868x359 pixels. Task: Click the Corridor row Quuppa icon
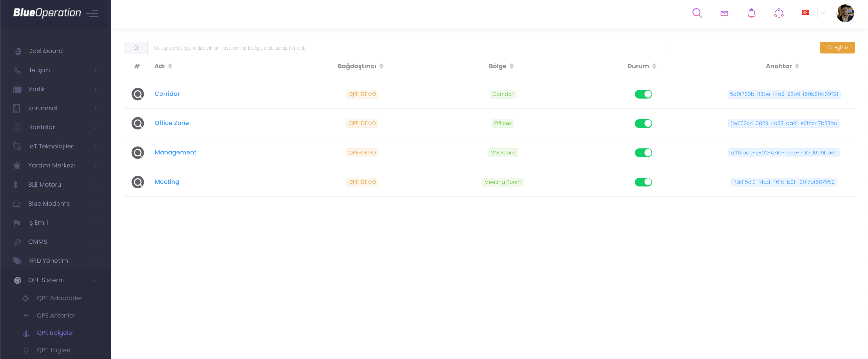(137, 94)
